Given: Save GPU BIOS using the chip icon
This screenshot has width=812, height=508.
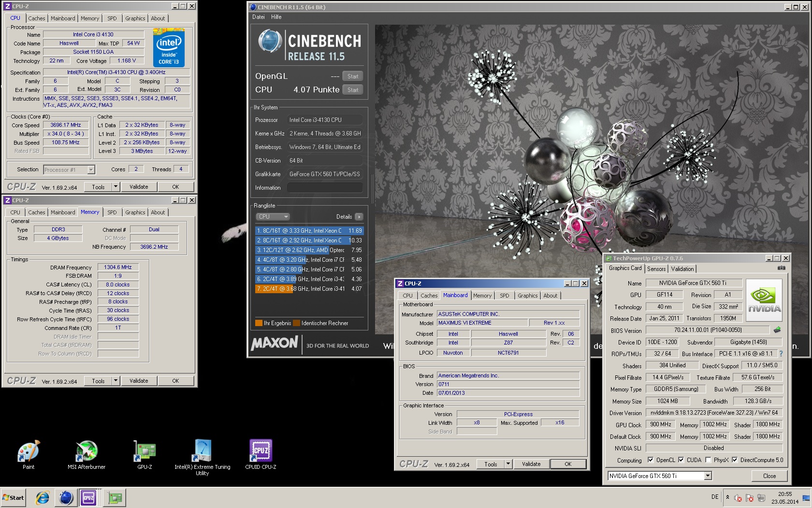Looking at the screenshot, I should point(777,330).
